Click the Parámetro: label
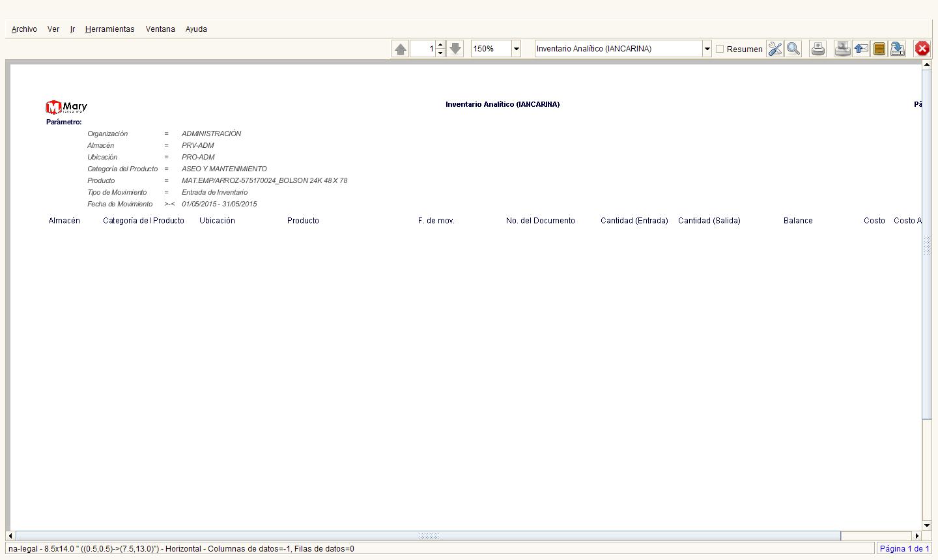This screenshot has width=938, height=560. click(x=64, y=122)
